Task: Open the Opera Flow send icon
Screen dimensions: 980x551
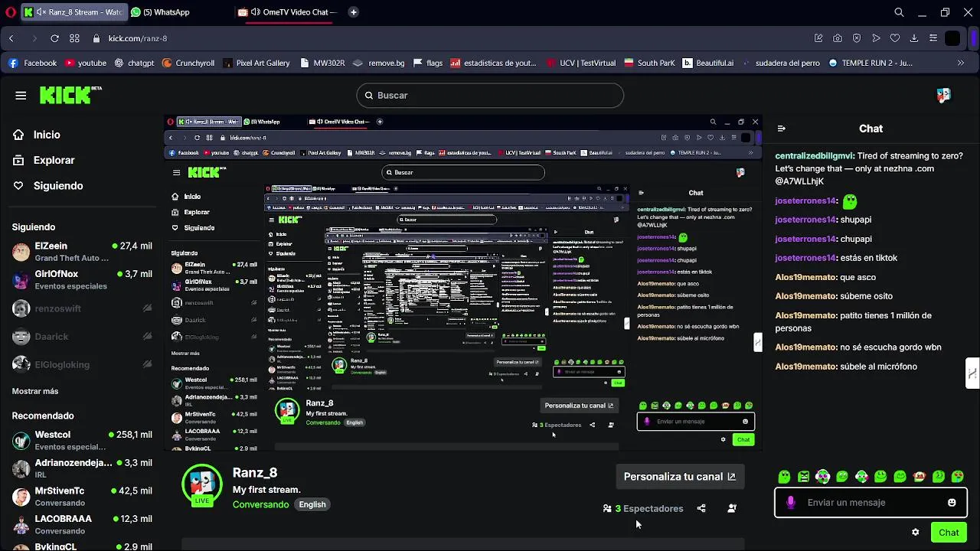Action: point(876,38)
